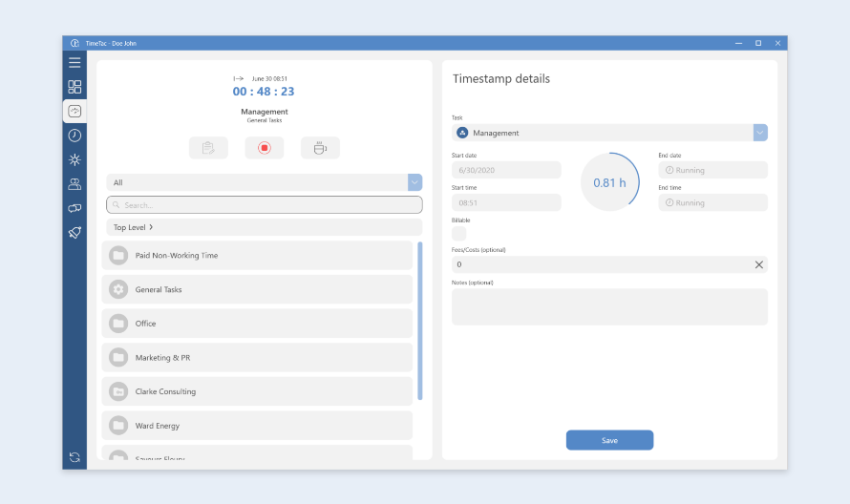This screenshot has height=504, width=850.
Task: Minimize the TimeTac window
Action: pyautogui.click(x=738, y=43)
